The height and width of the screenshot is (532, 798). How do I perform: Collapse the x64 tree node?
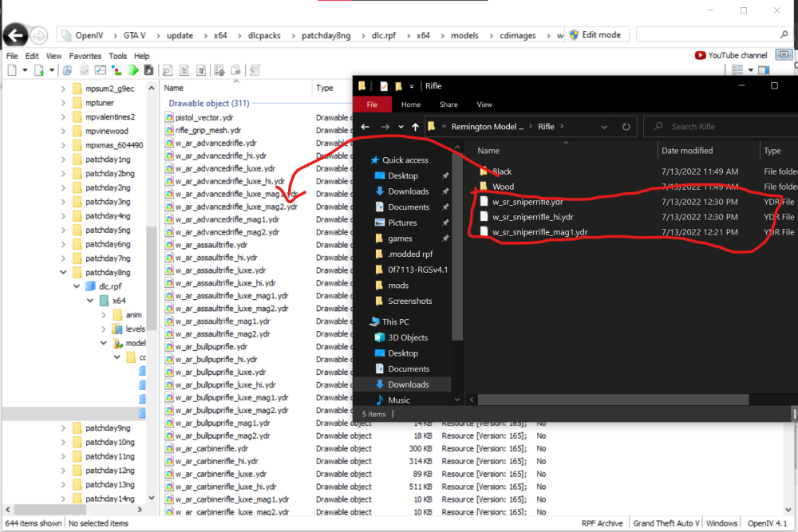tap(90, 301)
